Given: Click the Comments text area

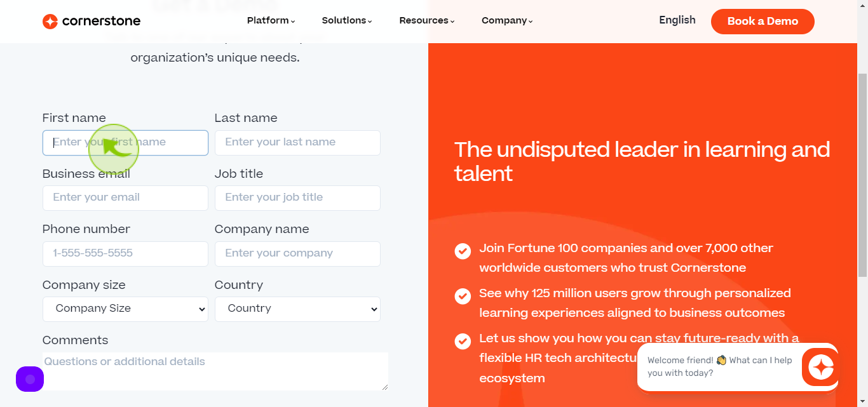Looking at the screenshot, I should 215,371.
